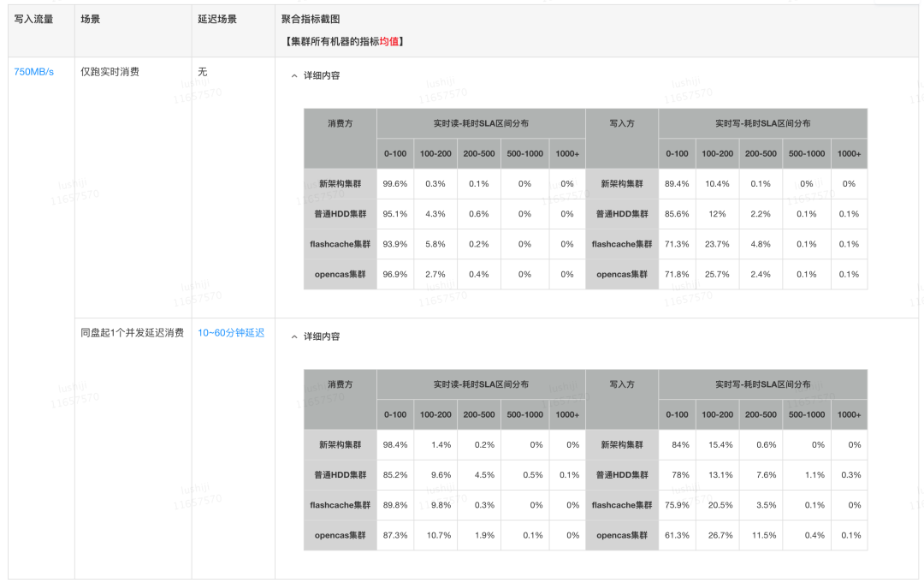Click the 1.4% value in the second table
This screenshot has width=924, height=583.
[441, 445]
